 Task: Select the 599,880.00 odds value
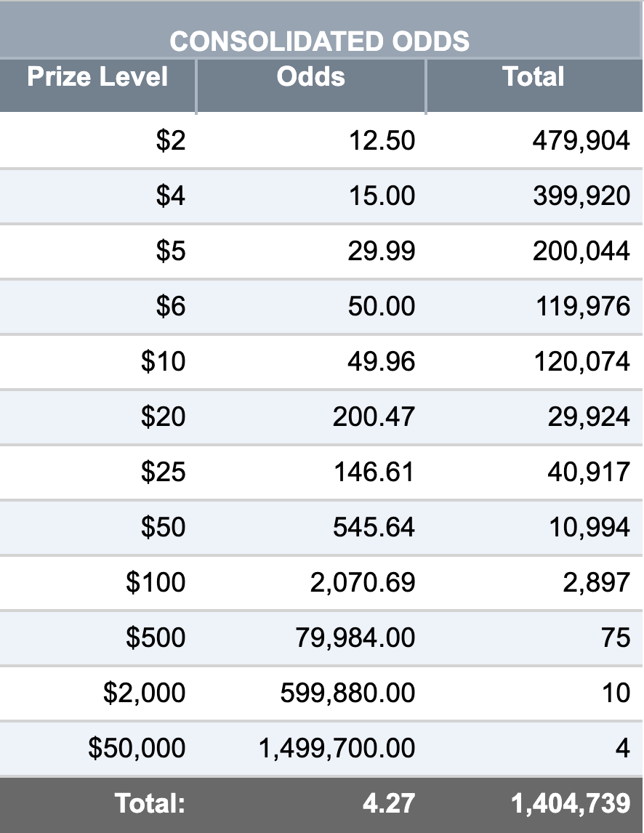point(347,693)
